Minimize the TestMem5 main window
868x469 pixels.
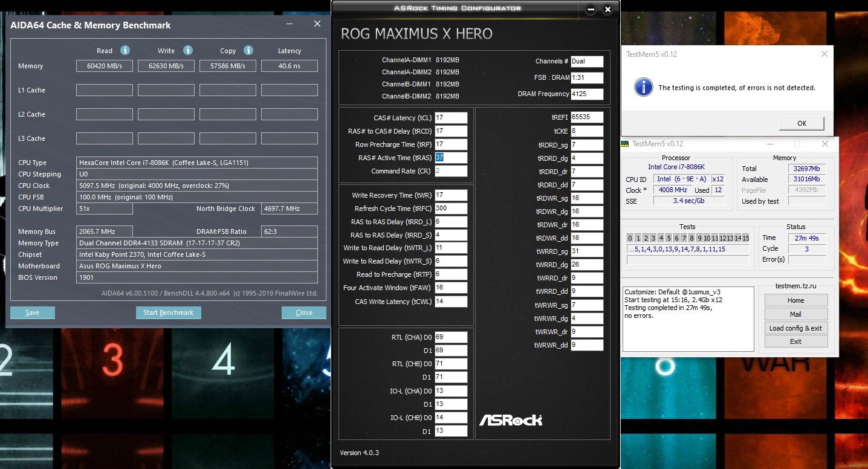(770, 144)
